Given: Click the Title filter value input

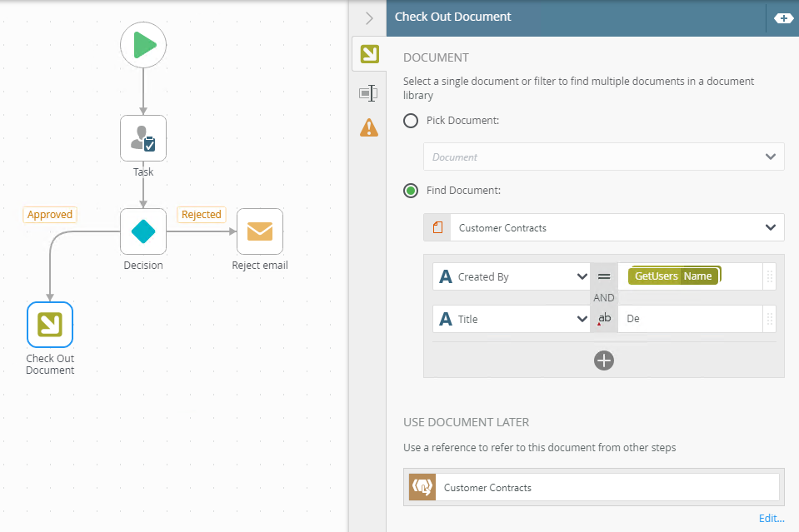Looking at the screenshot, I should (x=689, y=319).
